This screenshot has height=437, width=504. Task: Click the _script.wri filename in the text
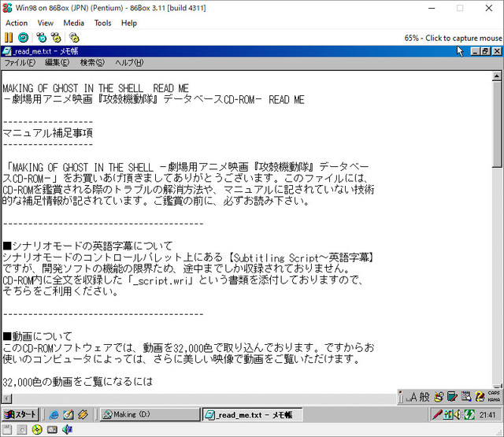161,280
